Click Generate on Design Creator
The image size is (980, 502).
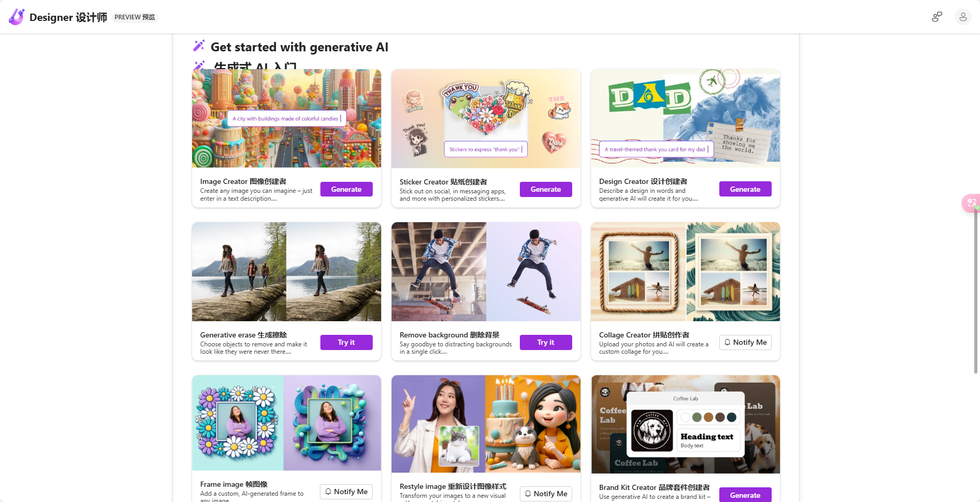(x=745, y=189)
